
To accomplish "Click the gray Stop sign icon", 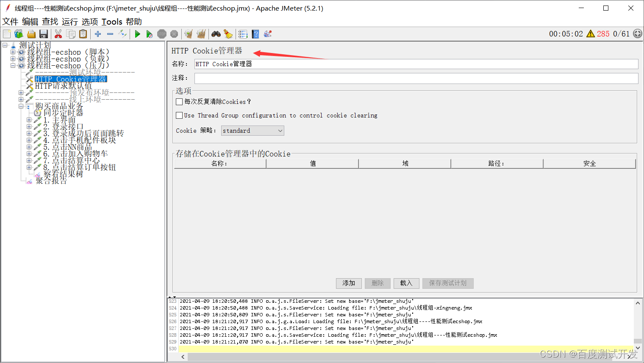I will [162, 34].
